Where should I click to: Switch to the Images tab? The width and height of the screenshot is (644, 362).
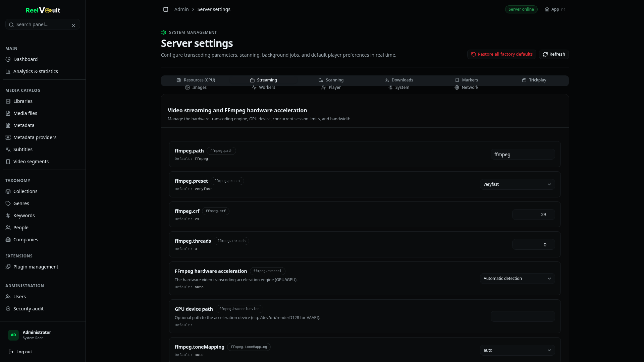point(196,87)
